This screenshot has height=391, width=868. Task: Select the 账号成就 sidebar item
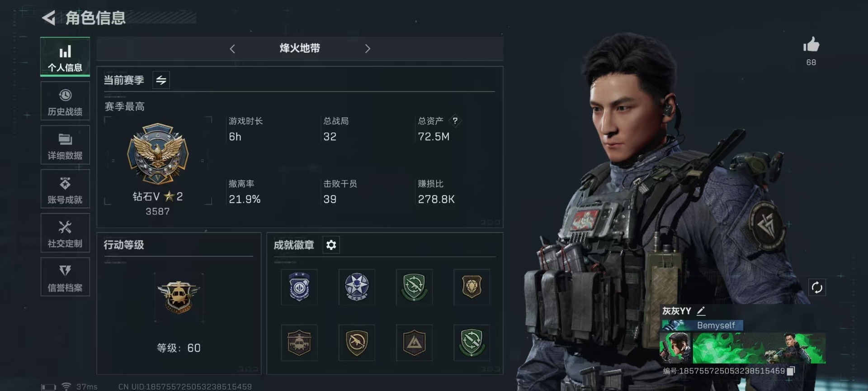pos(65,189)
